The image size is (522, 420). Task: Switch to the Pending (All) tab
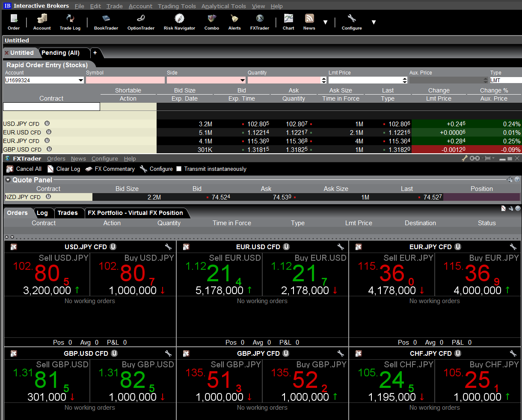(61, 53)
